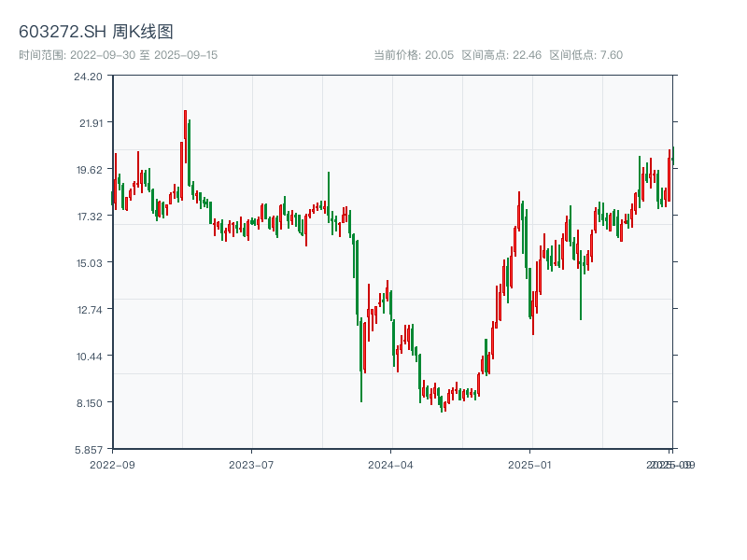The height and width of the screenshot is (560, 747).
Task: Click the green candle with the wick down to 8.150
Action: tap(361, 359)
